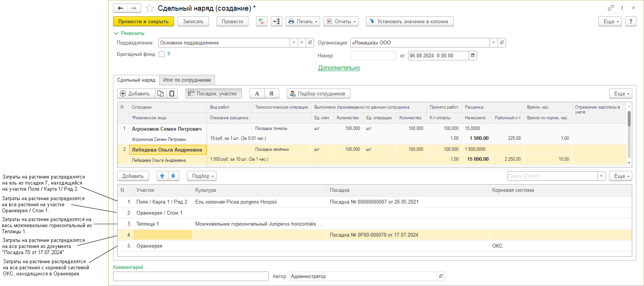644x286 pixels.
Task: Go forward with the right arrow button
Action: [x=134, y=8]
